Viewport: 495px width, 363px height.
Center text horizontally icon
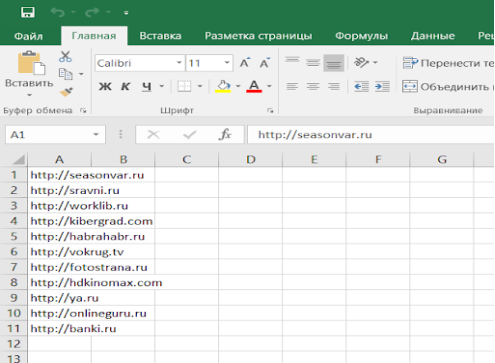(x=313, y=86)
